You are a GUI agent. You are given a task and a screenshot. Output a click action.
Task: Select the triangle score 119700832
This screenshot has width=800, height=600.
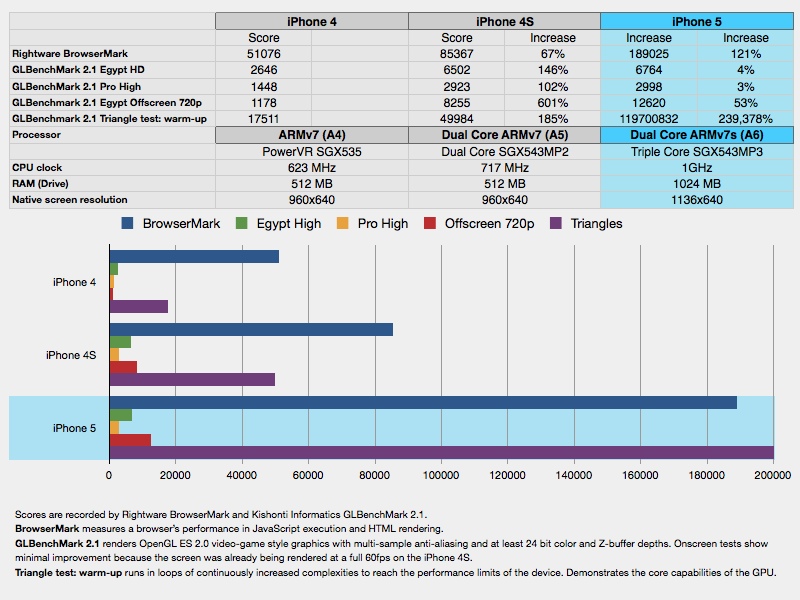click(x=648, y=119)
